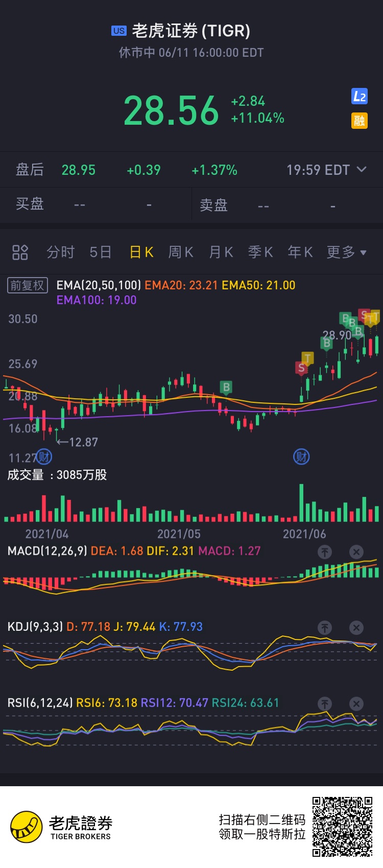
Task: Tap the blue US market tag
Action: tap(119, 31)
